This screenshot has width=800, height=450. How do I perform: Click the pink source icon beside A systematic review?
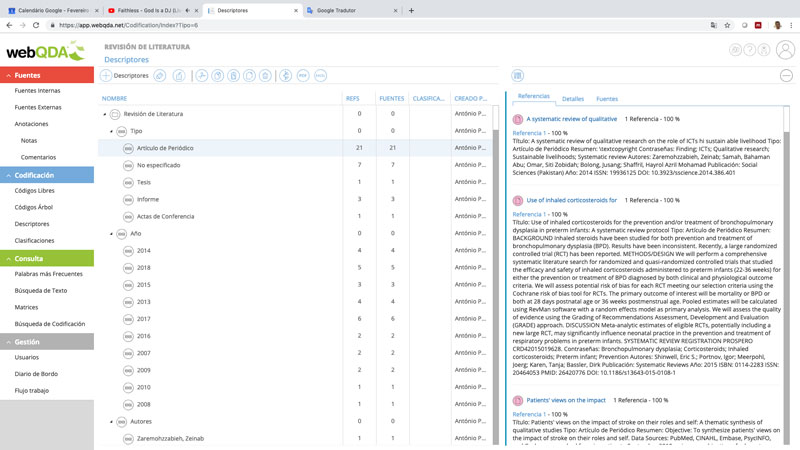[x=518, y=119]
